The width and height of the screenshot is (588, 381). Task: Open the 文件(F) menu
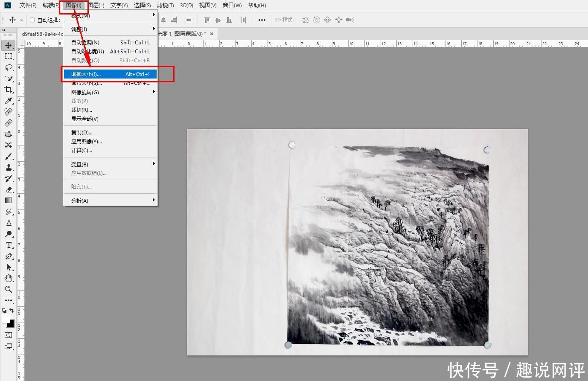(28, 5)
